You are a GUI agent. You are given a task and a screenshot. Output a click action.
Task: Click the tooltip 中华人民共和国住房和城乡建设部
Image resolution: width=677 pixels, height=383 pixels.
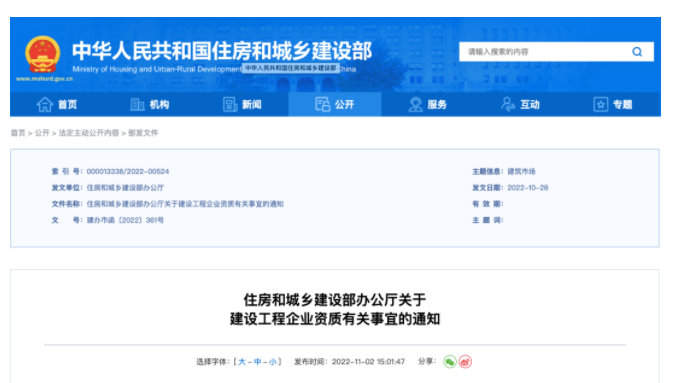click(290, 68)
